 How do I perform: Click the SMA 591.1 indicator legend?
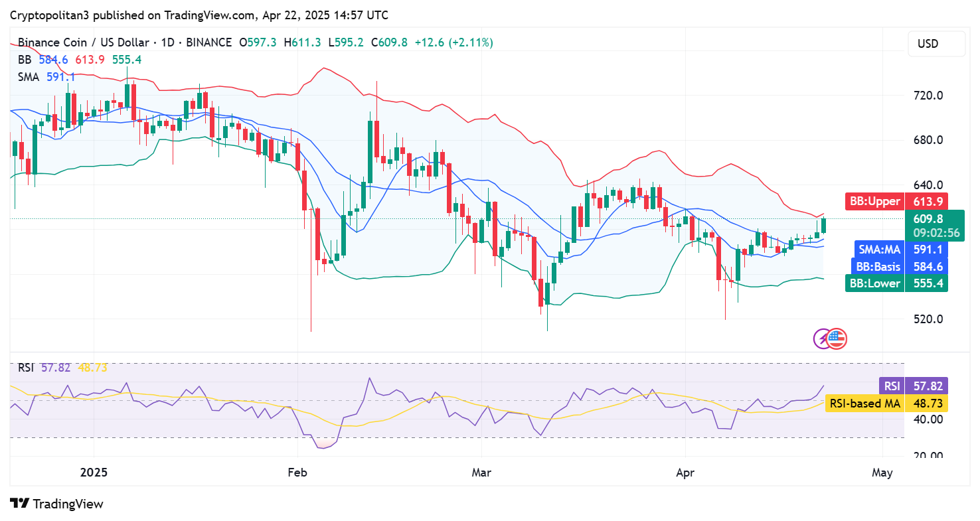click(x=46, y=77)
